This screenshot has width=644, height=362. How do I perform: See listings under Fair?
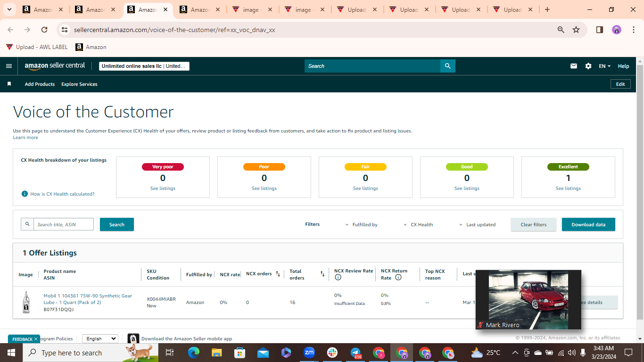click(x=365, y=188)
